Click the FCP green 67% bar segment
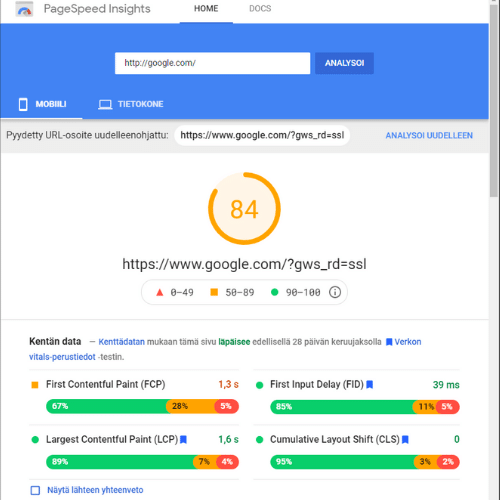The width and height of the screenshot is (500, 500). coord(107,406)
